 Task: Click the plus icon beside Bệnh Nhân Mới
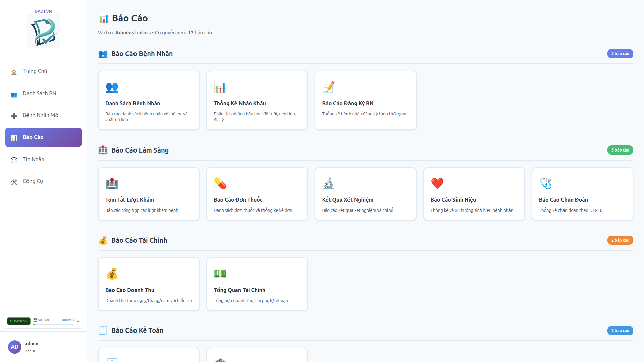(14, 116)
